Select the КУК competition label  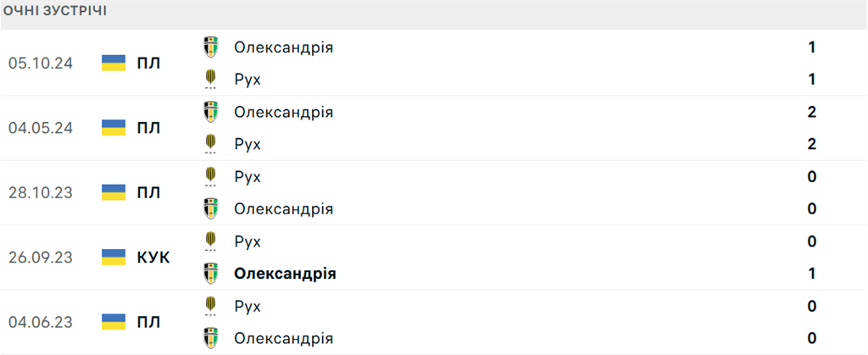click(153, 257)
